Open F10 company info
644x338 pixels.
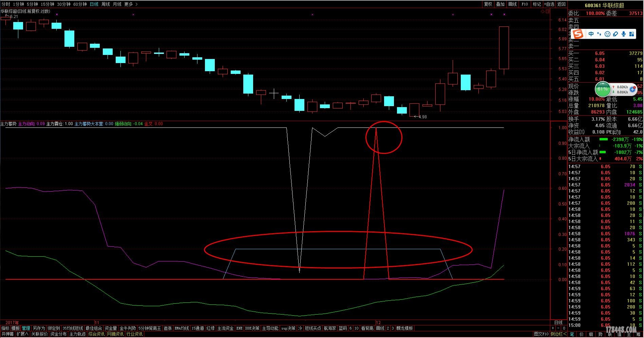click(x=525, y=4)
